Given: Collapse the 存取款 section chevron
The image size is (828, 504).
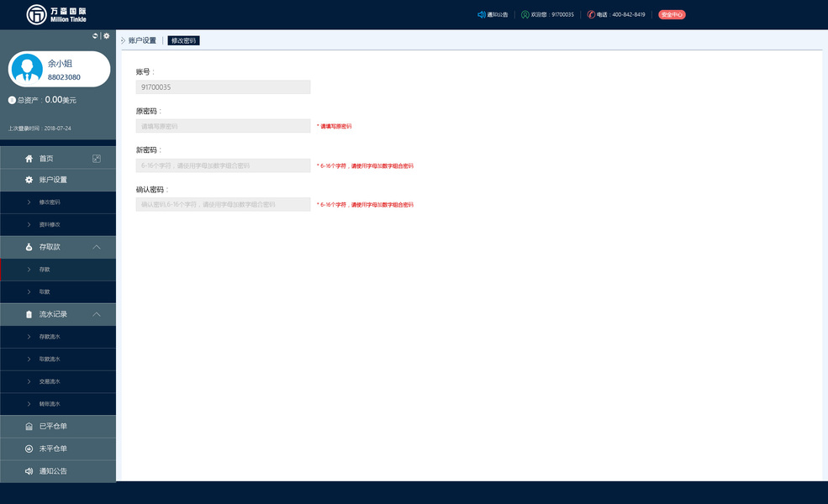Looking at the screenshot, I should coord(97,247).
